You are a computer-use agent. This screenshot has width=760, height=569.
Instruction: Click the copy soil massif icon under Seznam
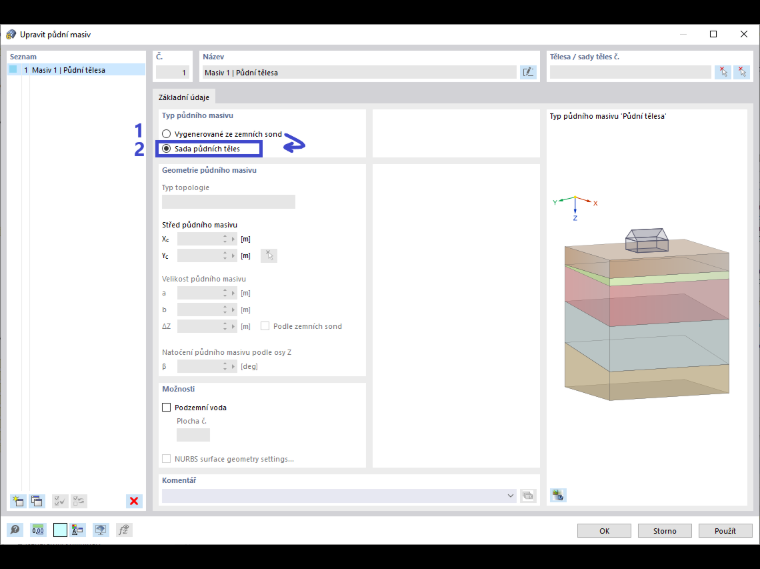tap(37, 501)
